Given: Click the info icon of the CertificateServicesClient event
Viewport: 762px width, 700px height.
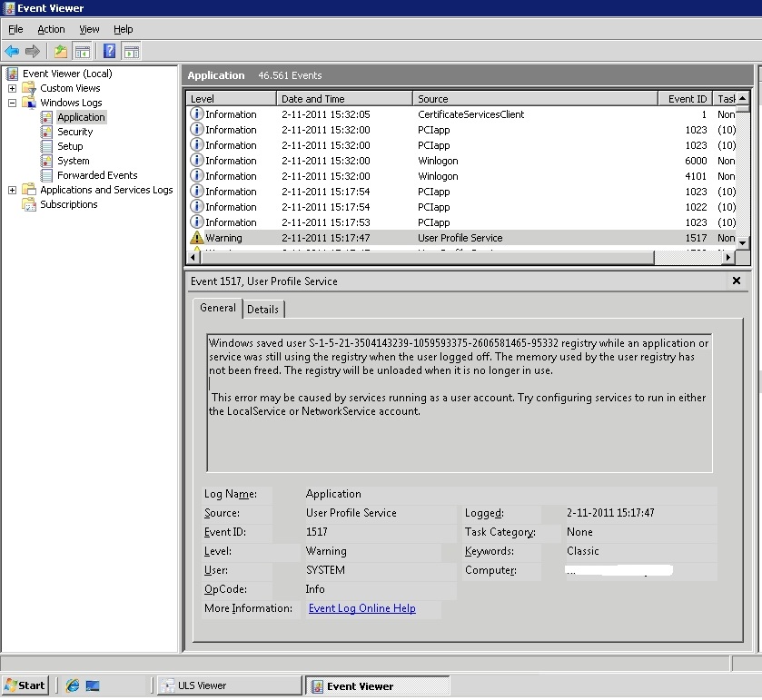Looking at the screenshot, I should click(196, 114).
